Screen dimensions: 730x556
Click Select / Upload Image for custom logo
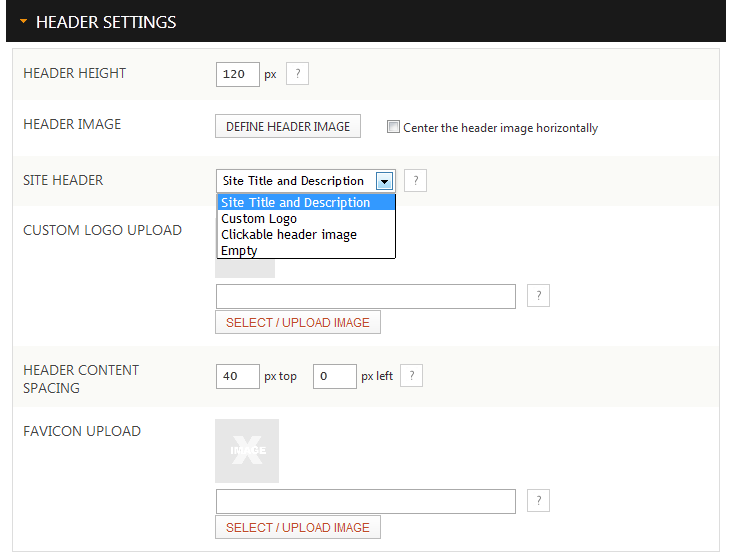coord(298,322)
